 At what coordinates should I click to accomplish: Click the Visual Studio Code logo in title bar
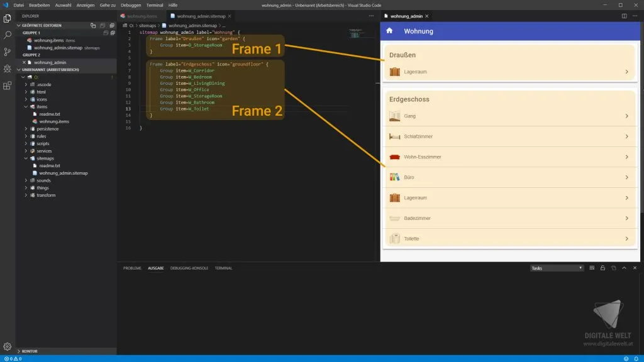pos(6,5)
